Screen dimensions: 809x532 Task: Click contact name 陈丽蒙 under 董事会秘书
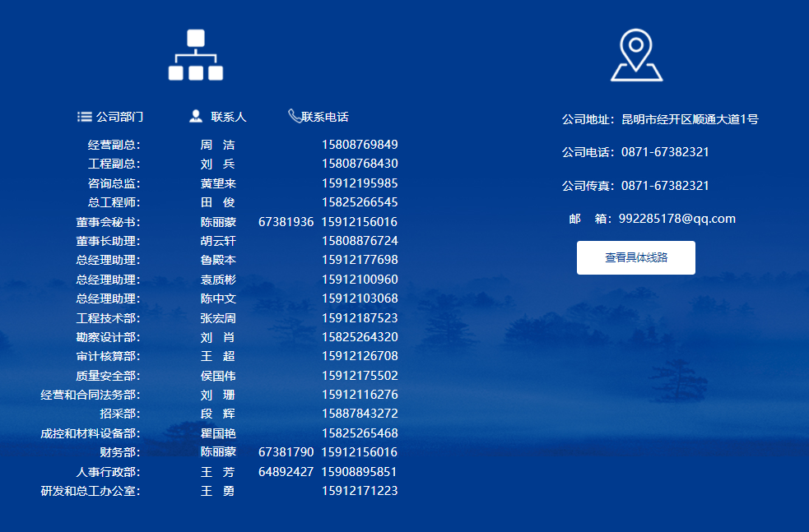coord(217,220)
